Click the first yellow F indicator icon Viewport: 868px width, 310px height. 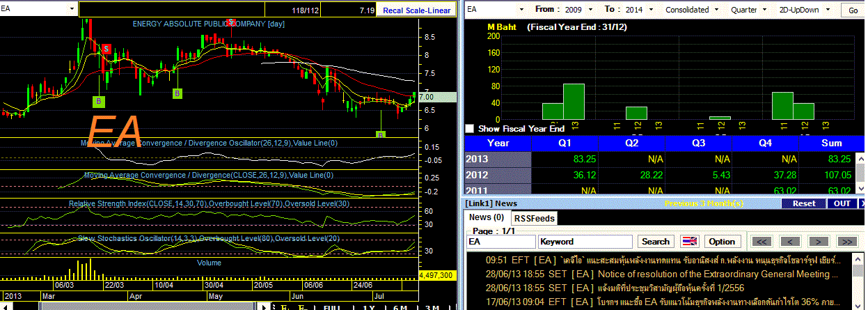(x=283, y=307)
